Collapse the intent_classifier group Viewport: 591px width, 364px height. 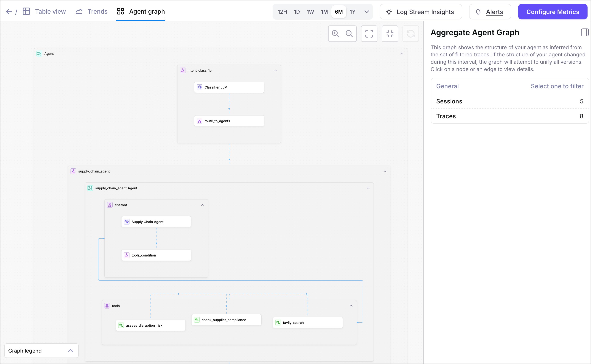(275, 71)
